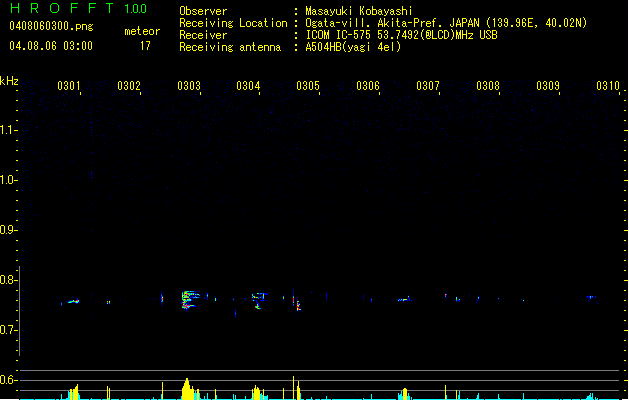Select antenna value A504HB(yagi 4el)
Viewport: 629px width, 400px height.
click(x=353, y=47)
